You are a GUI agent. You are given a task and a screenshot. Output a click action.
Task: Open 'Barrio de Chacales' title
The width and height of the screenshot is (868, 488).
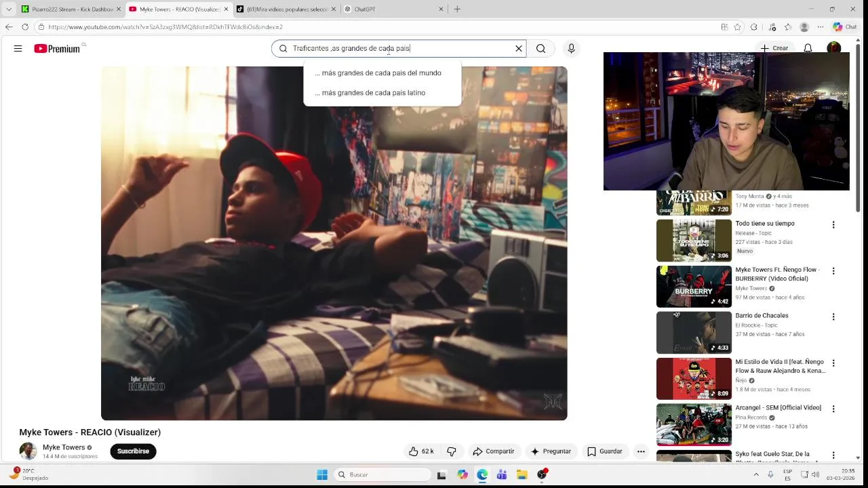coord(762,316)
